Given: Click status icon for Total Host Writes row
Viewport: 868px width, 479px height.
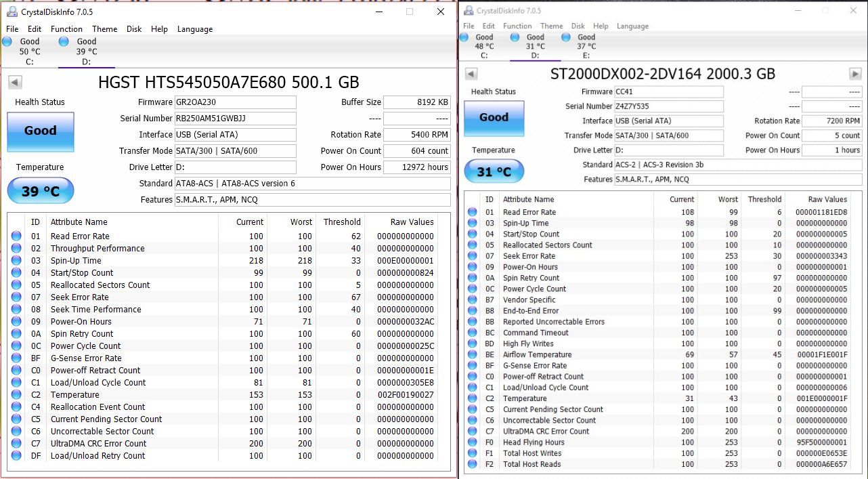Looking at the screenshot, I should (472, 453).
